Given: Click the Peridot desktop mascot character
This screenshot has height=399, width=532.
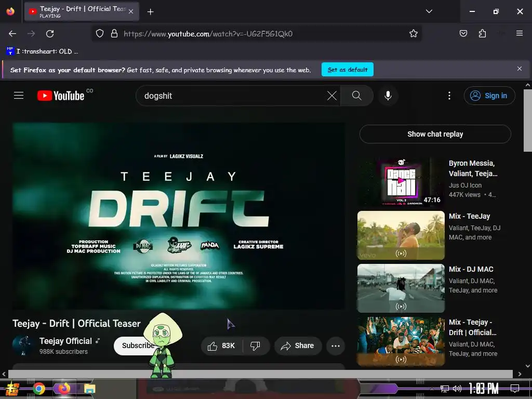Looking at the screenshot, I should click(162, 345).
